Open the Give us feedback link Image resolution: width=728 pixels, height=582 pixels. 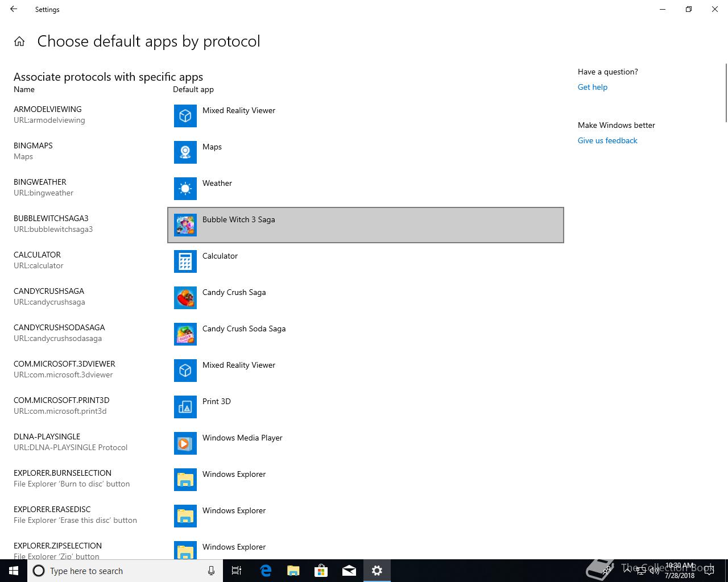click(x=607, y=140)
